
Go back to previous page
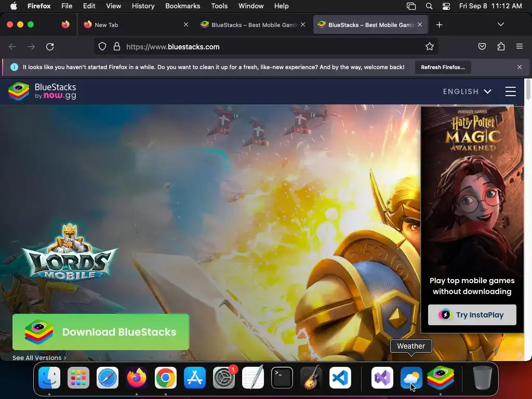click(12, 46)
